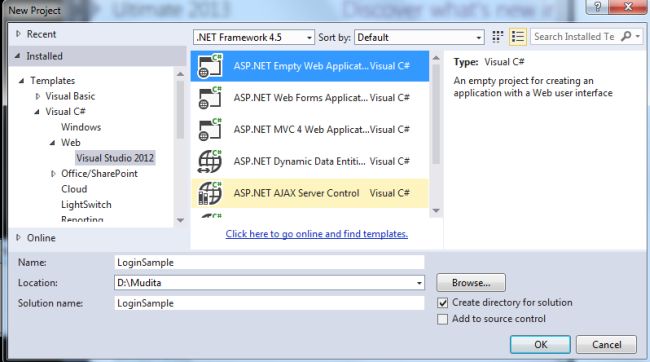
Task: Switch to medium icons list view
Action: (x=517, y=37)
